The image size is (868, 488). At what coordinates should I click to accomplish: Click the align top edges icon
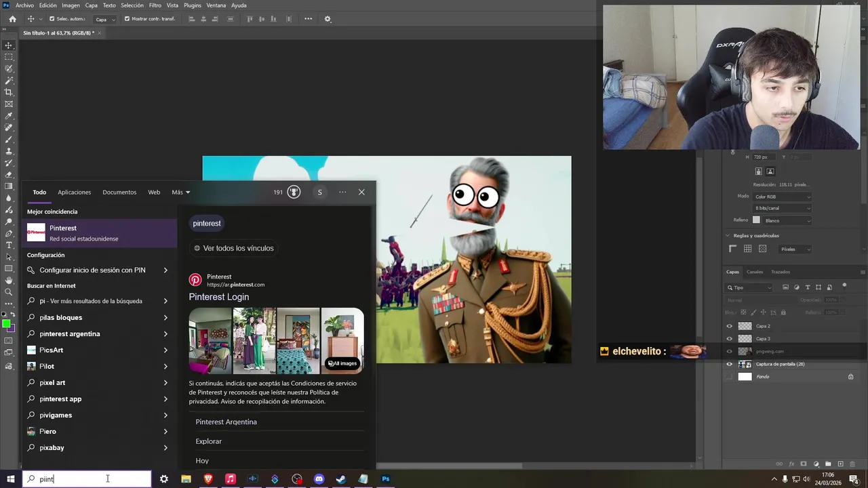250,19
